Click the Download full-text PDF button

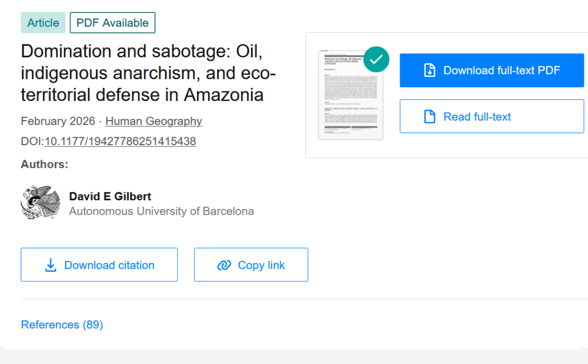[492, 71]
